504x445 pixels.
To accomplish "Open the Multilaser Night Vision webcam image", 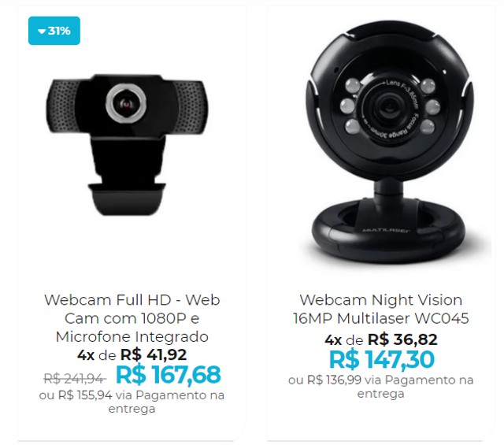I will pyautogui.click(x=390, y=142).
